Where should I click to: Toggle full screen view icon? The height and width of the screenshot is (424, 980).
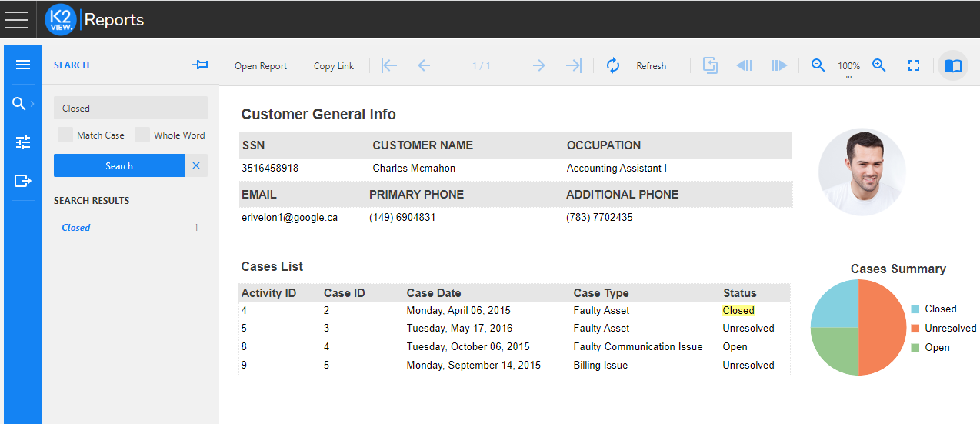click(914, 65)
